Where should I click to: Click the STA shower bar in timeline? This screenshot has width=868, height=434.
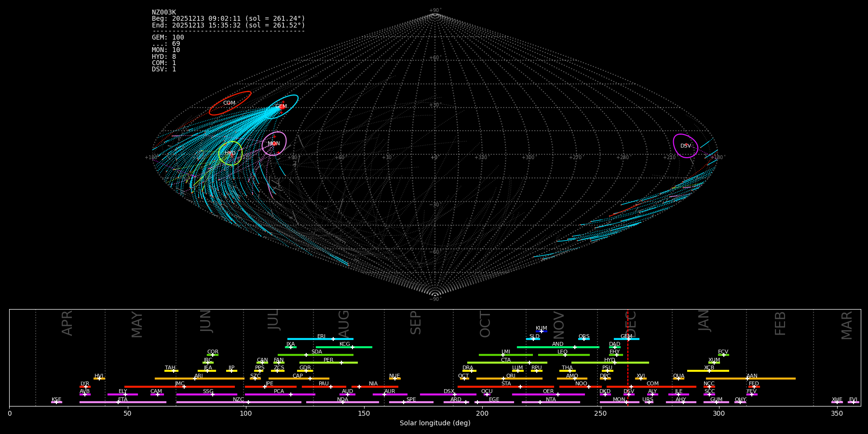tap(506, 387)
